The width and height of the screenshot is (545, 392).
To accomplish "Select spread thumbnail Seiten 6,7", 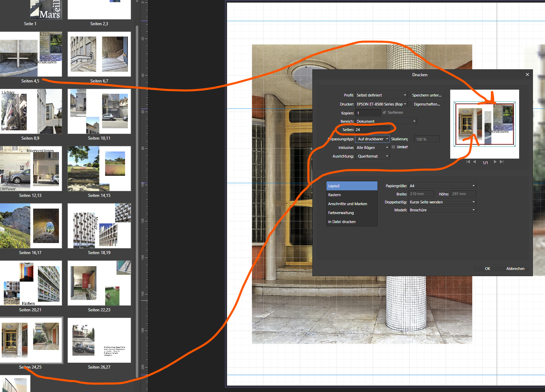I will 99,54.
